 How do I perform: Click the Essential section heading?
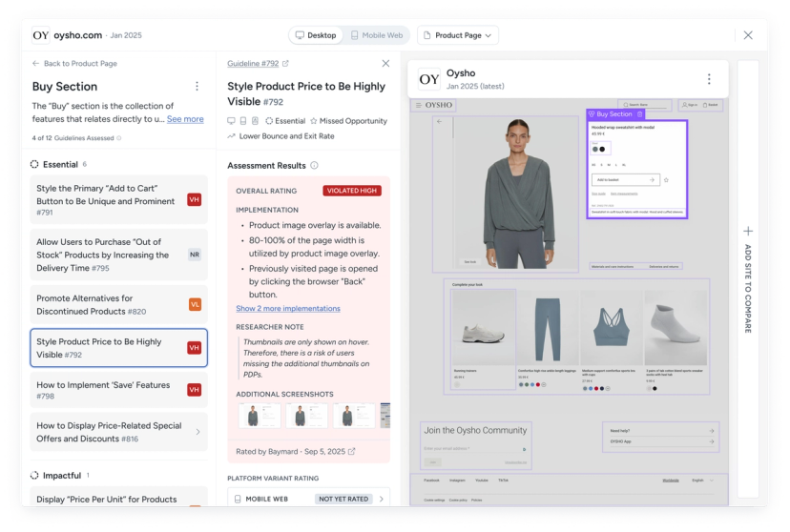tap(60, 165)
